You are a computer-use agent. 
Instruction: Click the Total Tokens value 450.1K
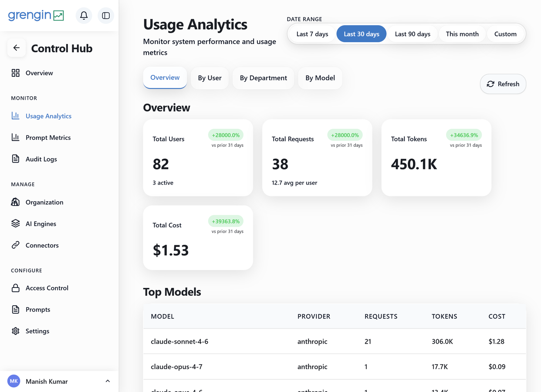coord(414,164)
